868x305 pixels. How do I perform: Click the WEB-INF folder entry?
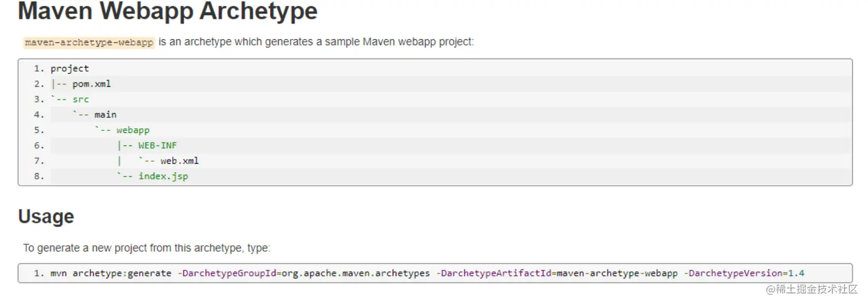pos(157,146)
